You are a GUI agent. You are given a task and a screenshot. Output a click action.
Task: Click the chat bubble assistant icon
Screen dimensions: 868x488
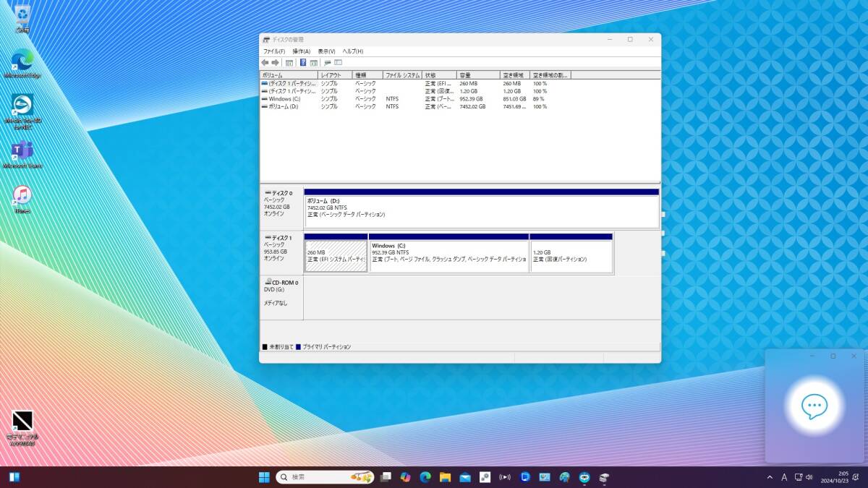814,407
